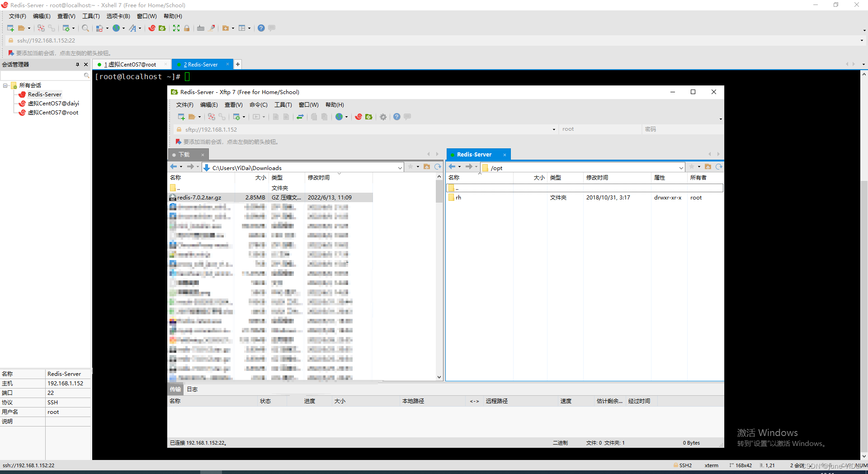Pin the session manager panel
Viewport: 868px width, 474px height.
tap(77, 65)
